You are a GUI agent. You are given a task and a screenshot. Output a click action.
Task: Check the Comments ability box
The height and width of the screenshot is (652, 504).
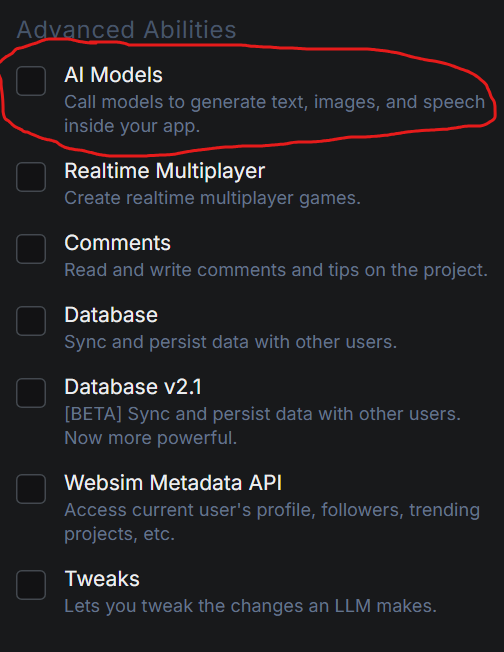[x=31, y=249]
